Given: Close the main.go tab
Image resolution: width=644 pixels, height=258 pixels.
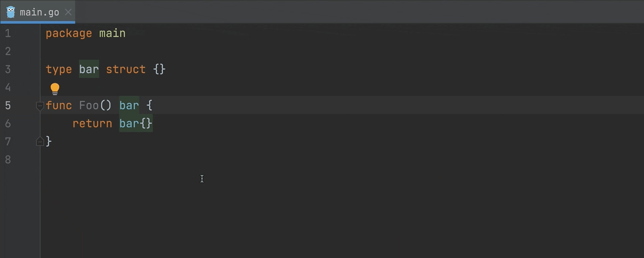Looking at the screenshot, I should 68,12.
